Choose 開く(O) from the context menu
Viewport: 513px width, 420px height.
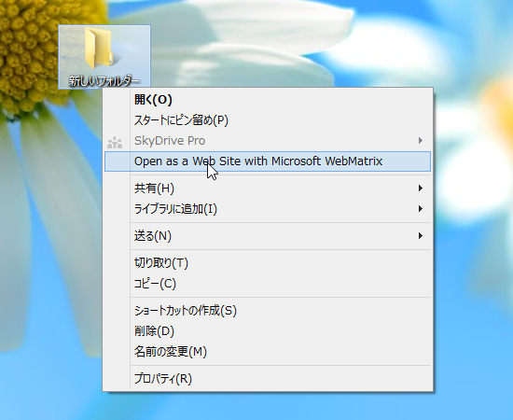point(268,100)
